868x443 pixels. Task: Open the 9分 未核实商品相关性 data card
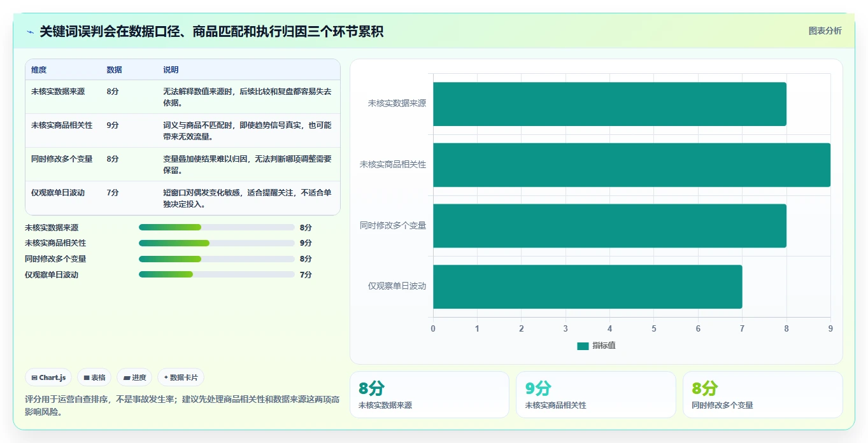(595, 395)
